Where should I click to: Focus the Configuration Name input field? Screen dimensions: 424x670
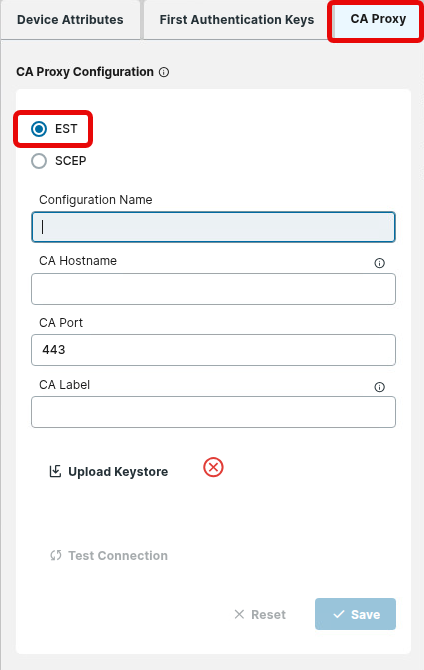pos(213,227)
